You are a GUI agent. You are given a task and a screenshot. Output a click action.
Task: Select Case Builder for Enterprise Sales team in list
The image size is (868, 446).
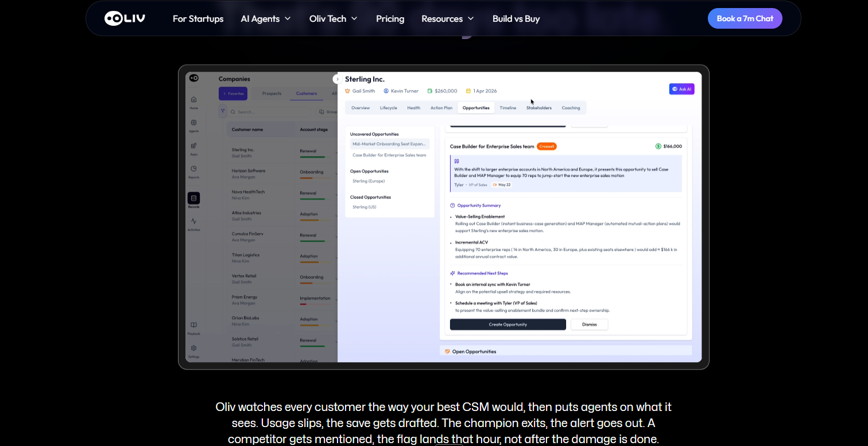[390, 155]
